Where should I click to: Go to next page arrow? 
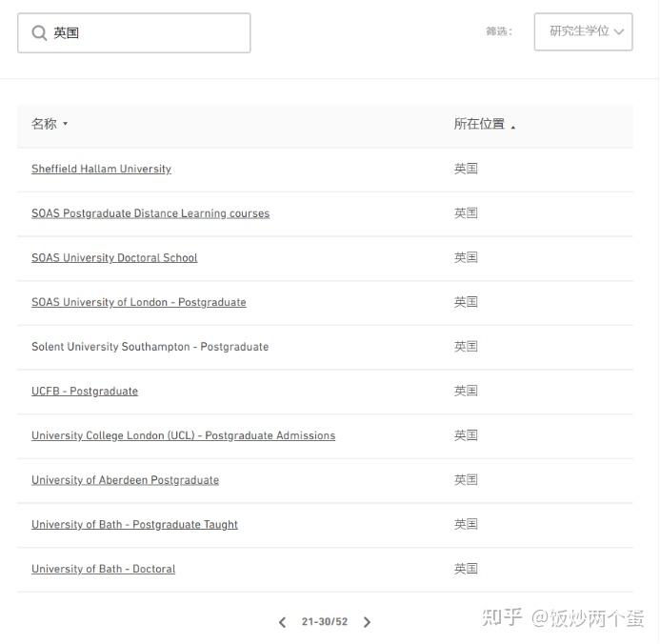click(x=367, y=622)
